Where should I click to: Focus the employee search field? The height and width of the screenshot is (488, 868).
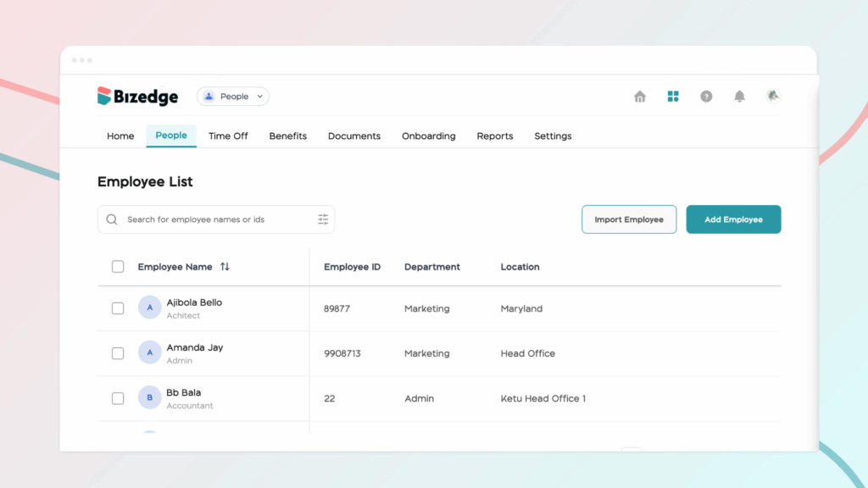(x=216, y=219)
